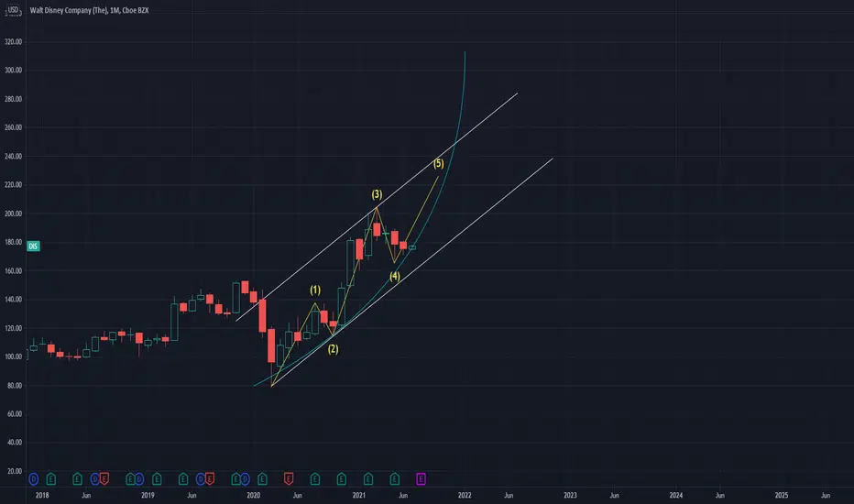Open the blue dividend marker for December 2018
The image size is (854, 504).
pyautogui.click(x=139, y=479)
